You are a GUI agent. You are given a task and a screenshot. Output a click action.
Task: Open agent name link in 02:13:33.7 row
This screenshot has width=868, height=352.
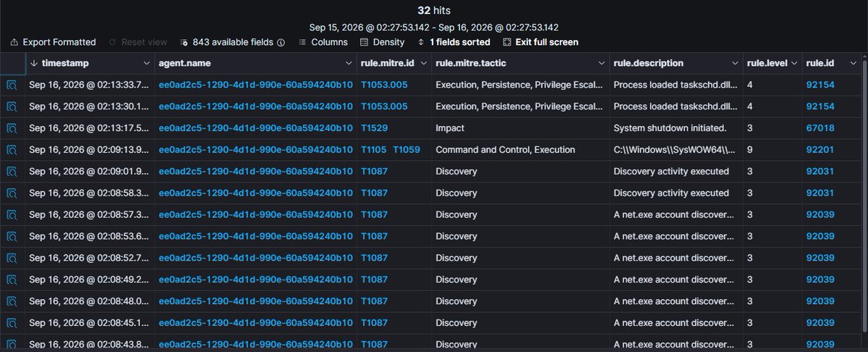point(255,85)
